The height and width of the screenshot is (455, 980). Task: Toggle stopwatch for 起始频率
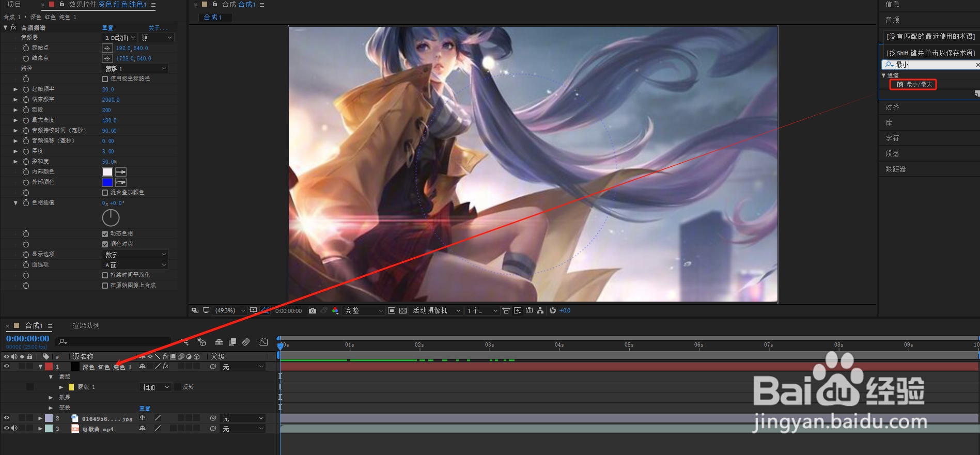point(26,89)
